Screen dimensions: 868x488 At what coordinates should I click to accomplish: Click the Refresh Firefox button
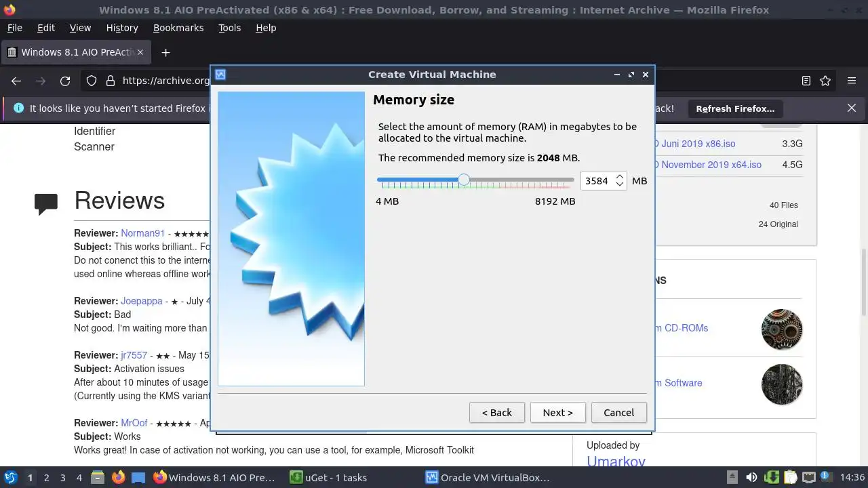pos(735,108)
